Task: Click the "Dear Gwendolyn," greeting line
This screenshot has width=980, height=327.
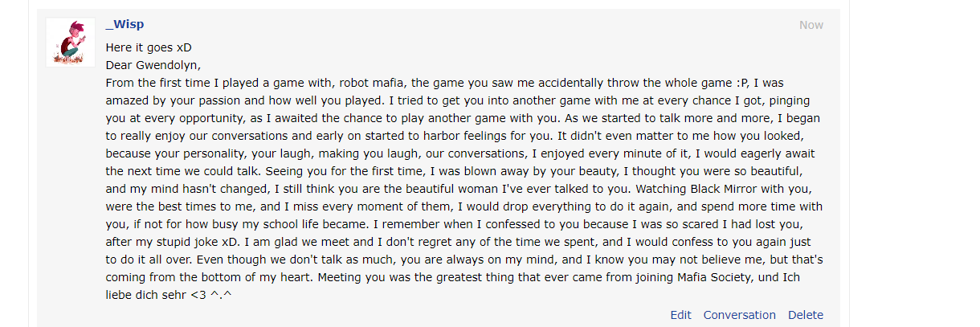Action: tap(153, 65)
